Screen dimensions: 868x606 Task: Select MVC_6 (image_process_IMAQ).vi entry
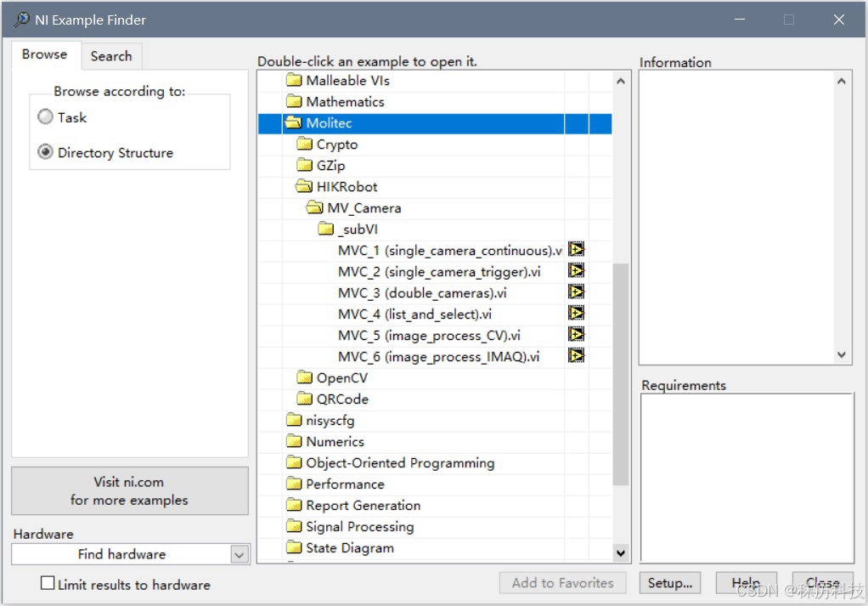pyautogui.click(x=438, y=356)
